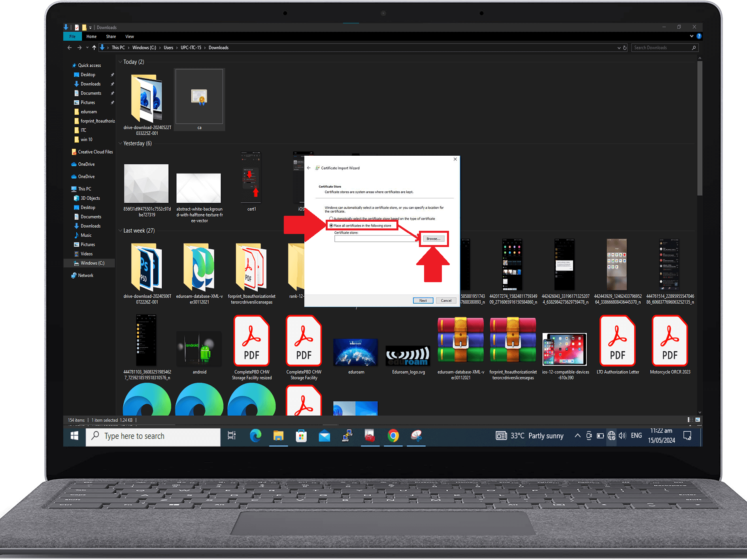
Task: Open Mail app from taskbar
Action: tap(324, 436)
